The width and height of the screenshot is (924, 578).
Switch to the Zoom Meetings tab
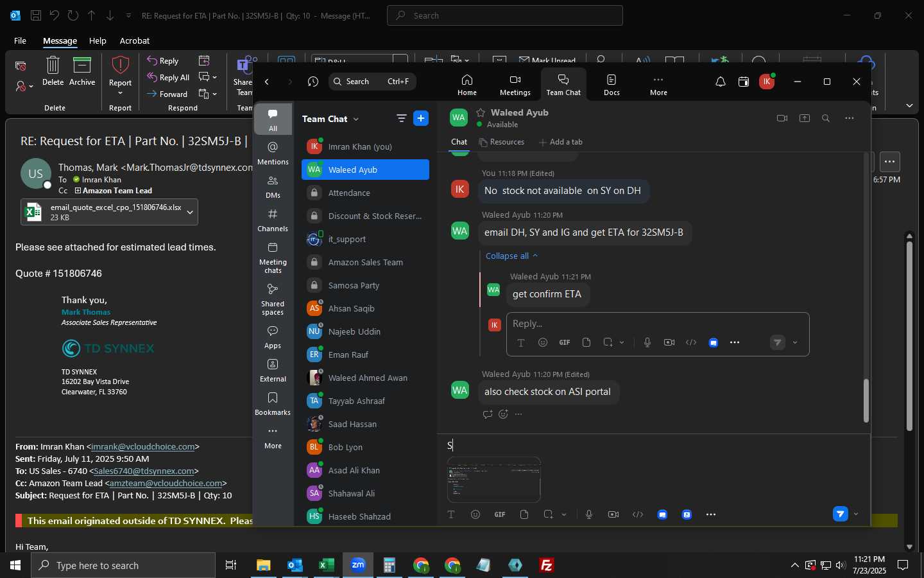[515, 84]
